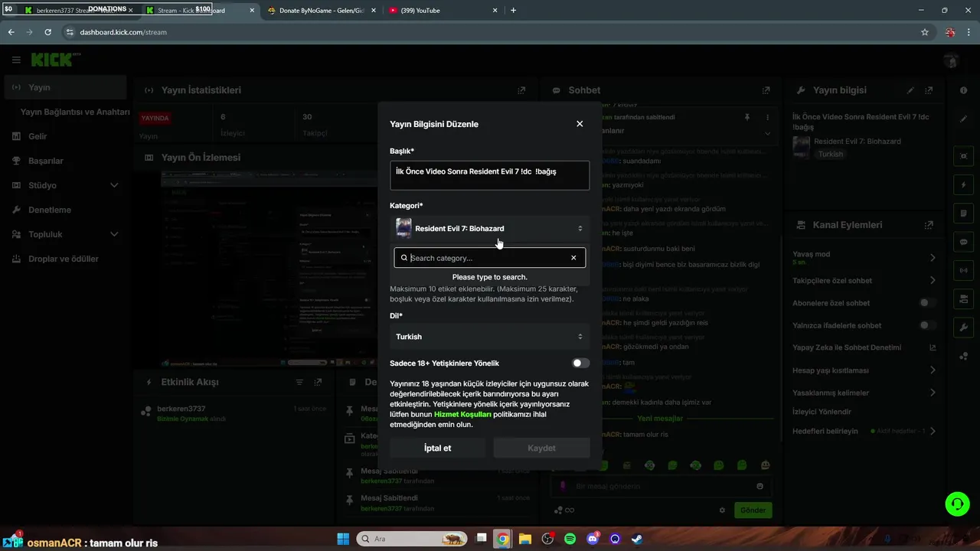Open Yayın Bağlantısı ve Anahtarı page

tap(75, 112)
